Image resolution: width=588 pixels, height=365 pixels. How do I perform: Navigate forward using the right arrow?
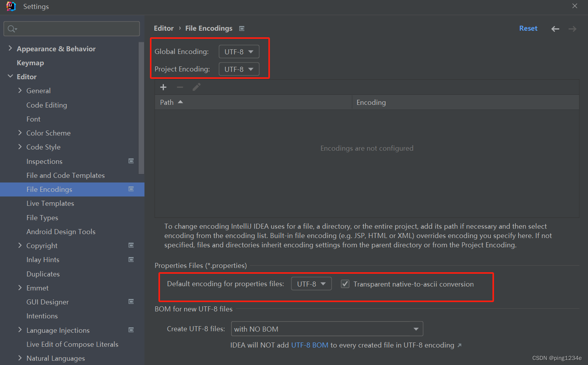pyautogui.click(x=572, y=28)
